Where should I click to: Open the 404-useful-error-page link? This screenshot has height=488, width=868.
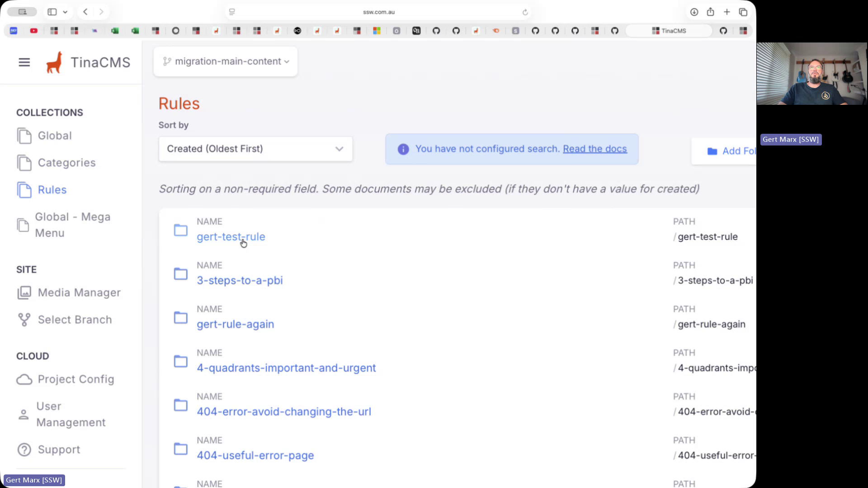[255, 455]
